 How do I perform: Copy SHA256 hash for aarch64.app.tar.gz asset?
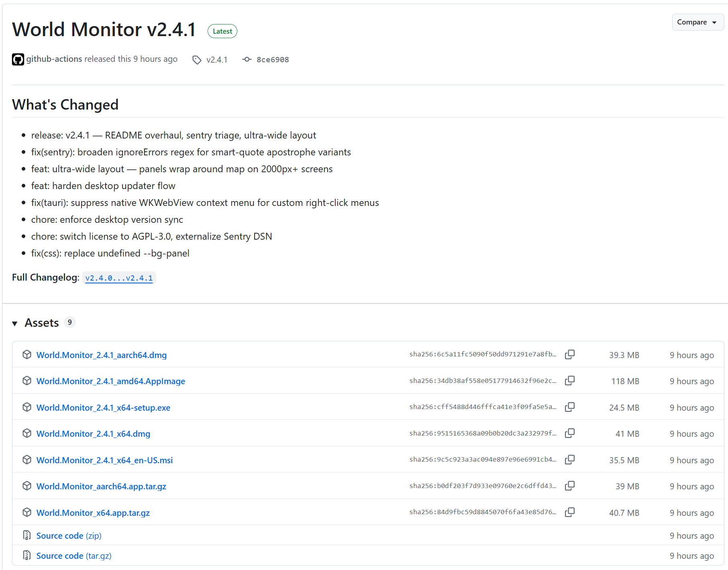pyautogui.click(x=569, y=486)
